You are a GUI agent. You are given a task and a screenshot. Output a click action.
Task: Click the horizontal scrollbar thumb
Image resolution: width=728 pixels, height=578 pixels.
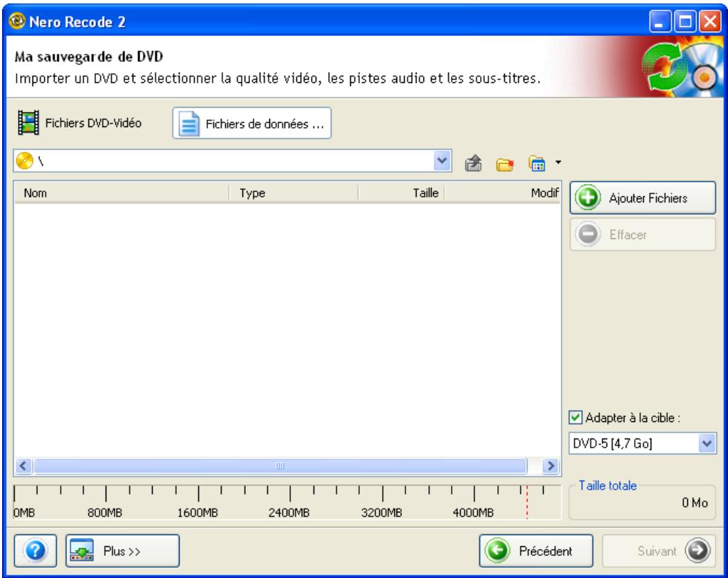point(280,465)
